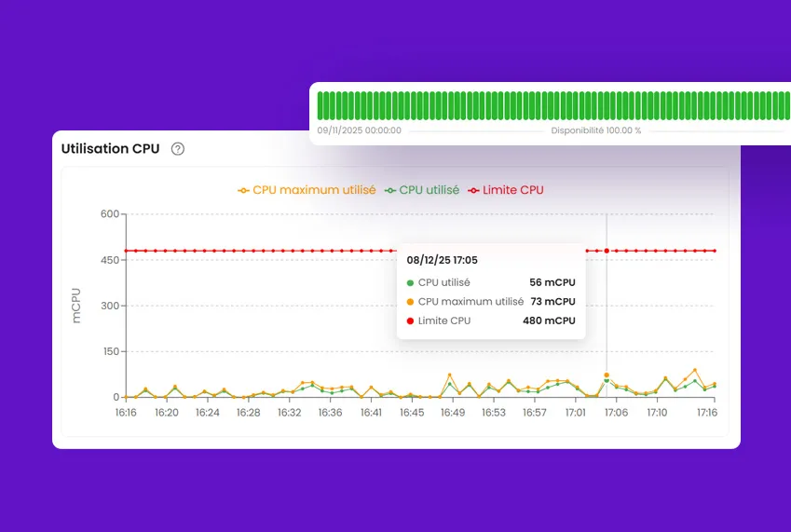This screenshot has height=532, width=791.
Task: Click the 16:49 x-axis label
Action: point(453,413)
